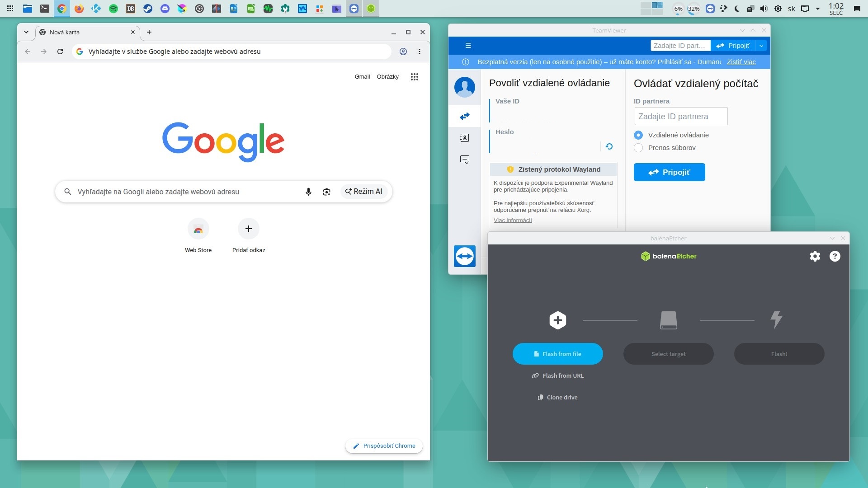
Task: Expand hidden system tray icons arrow
Action: (817, 9)
